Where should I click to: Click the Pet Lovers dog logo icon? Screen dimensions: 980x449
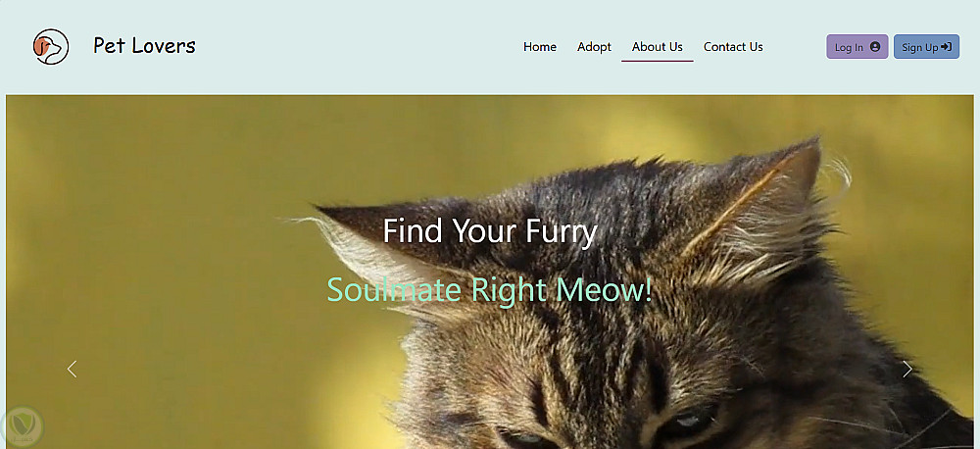pyautogui.click(x=51, y=47)
